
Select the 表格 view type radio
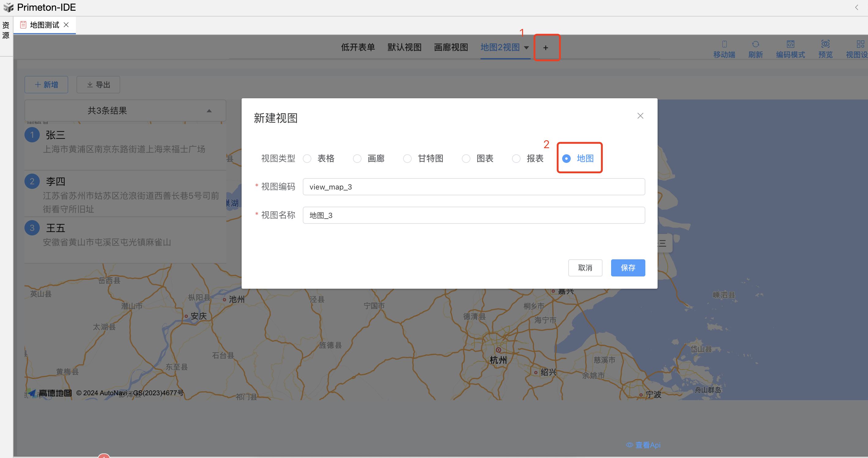307,159
